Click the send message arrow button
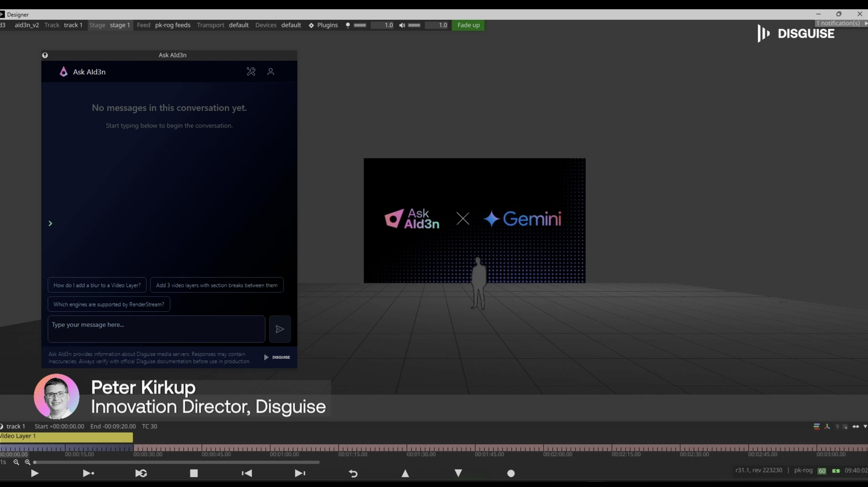 point(280,329)
